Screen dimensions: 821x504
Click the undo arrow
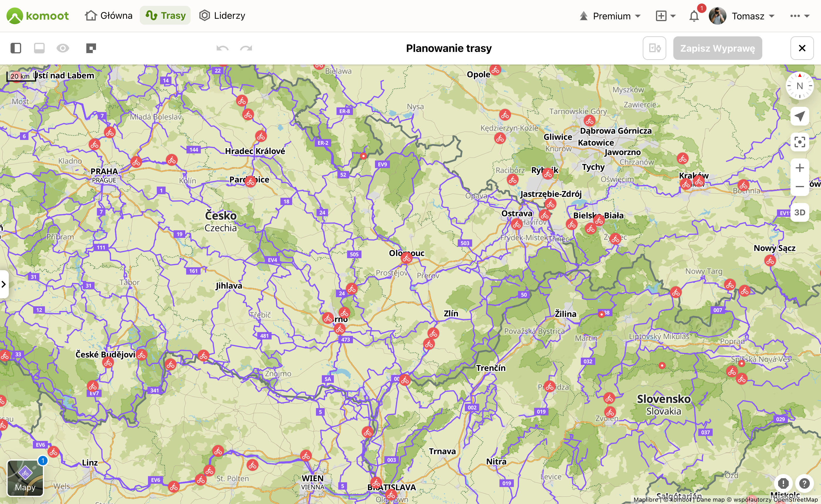pos(222,48)
